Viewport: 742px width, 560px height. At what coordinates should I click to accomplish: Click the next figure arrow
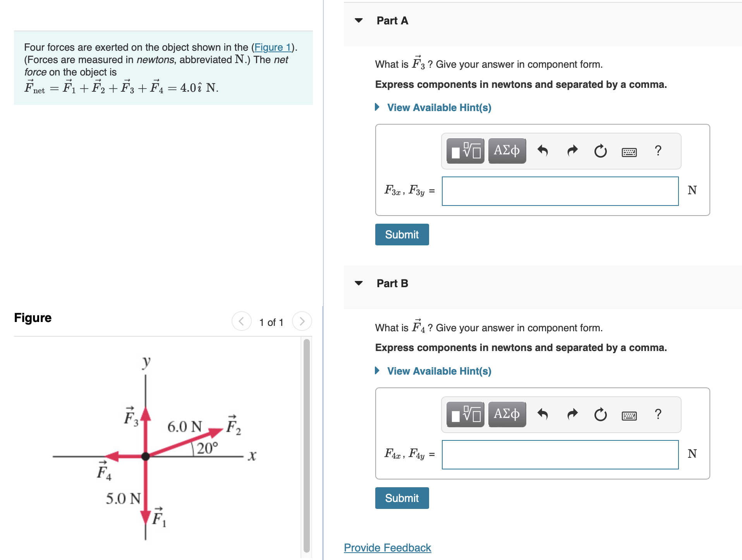pos(302,321)
